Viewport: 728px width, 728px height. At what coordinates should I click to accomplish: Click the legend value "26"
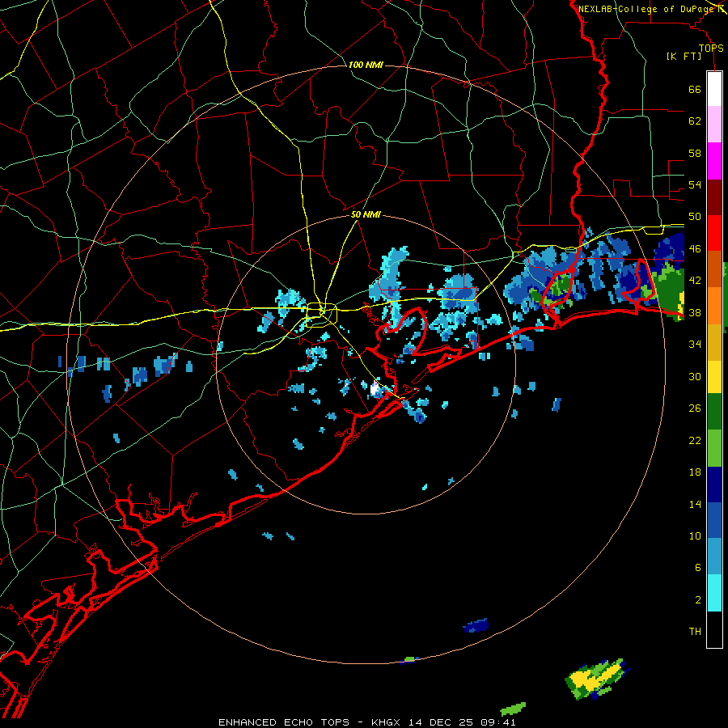[695, 408]
